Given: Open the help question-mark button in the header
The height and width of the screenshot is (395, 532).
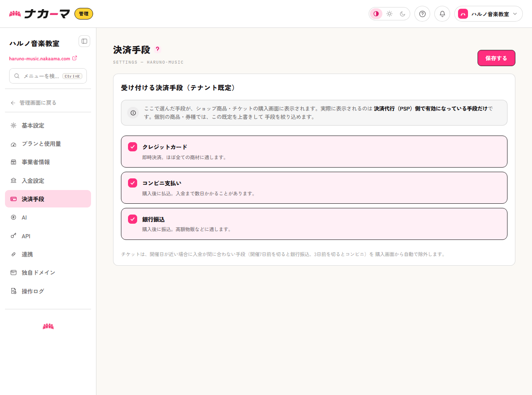Looking at the screenshot, I should click(x=422, y=14).
